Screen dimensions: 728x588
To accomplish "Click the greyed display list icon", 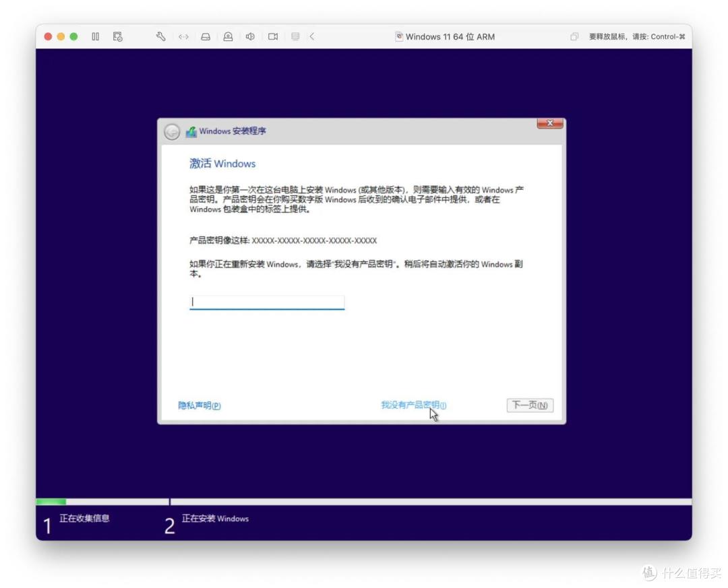I will (x=295, y=36).
